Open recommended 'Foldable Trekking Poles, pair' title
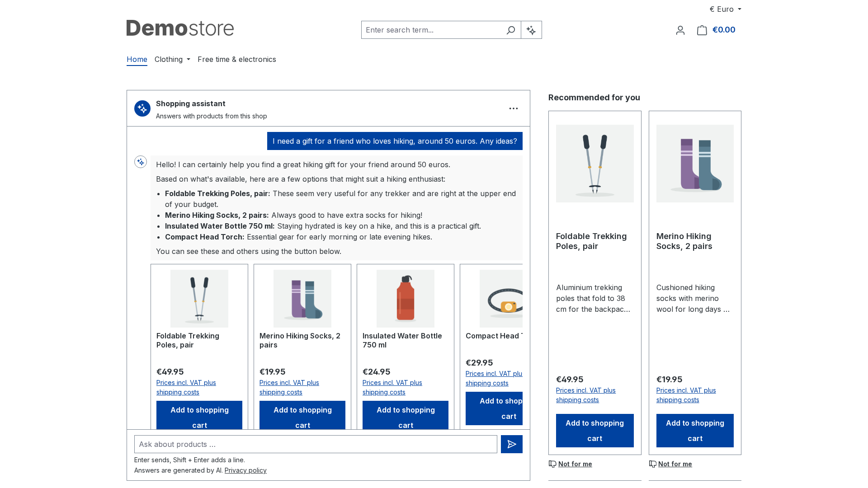Screen dimensions: 868x488 click(591, 241)
